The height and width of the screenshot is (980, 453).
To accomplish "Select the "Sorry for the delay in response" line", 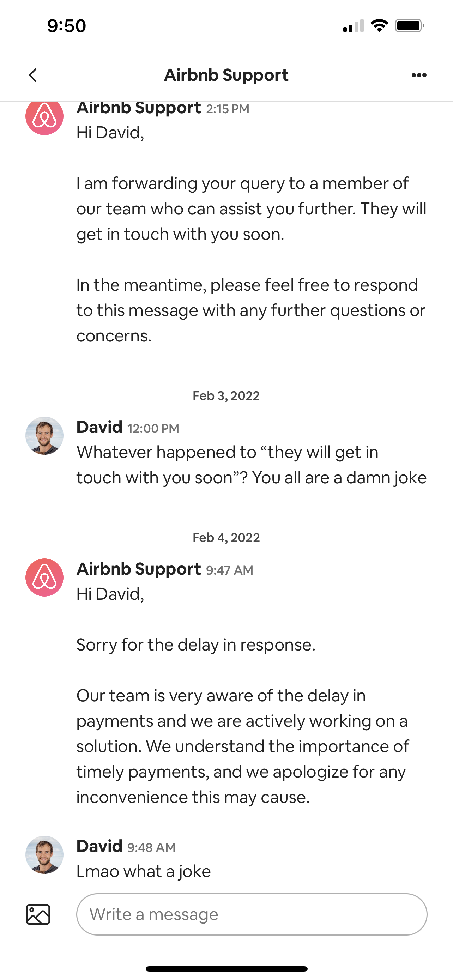I will click(196, 645).
